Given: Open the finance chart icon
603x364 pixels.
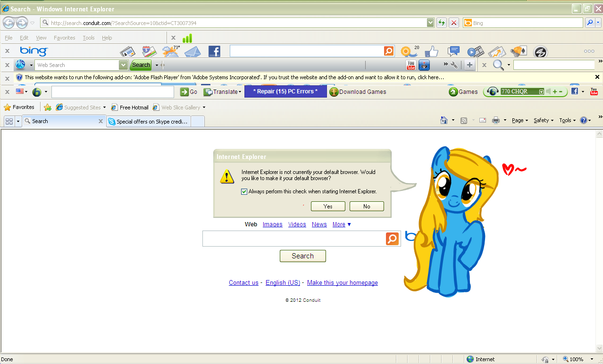Looking at the screenshot, I should click(x=497, y=51).
